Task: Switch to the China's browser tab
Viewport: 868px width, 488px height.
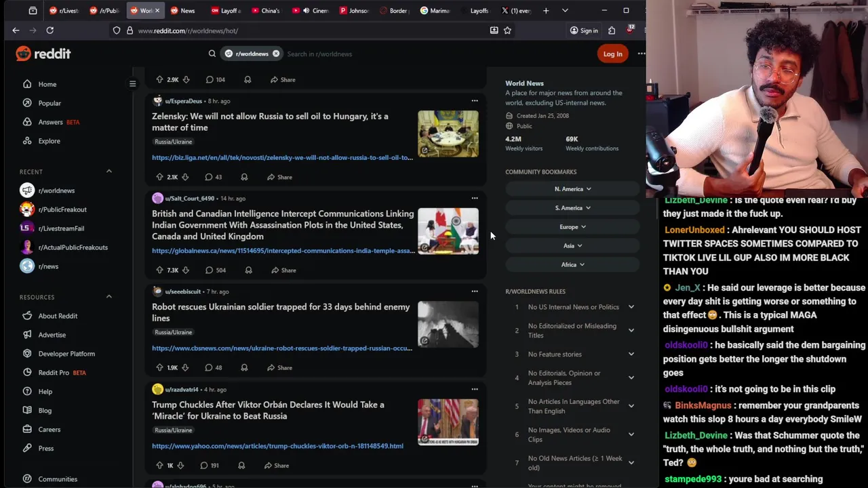Action: point(266,10)
